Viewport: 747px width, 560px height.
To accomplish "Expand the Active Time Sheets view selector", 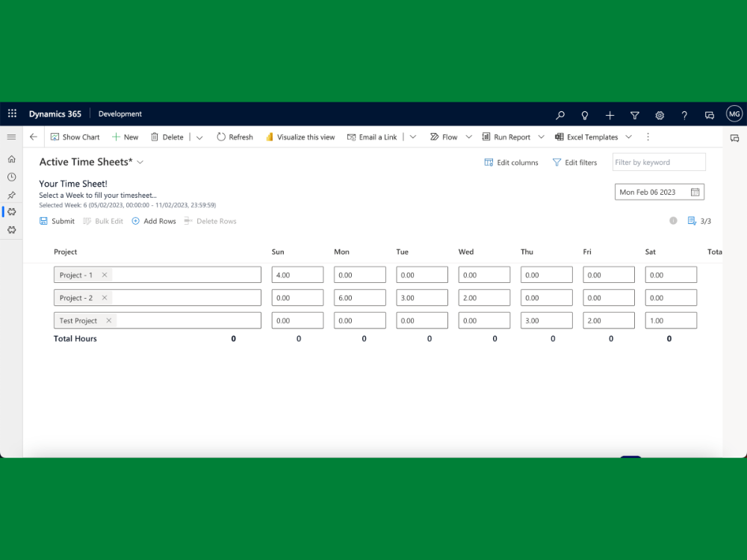I will (140, 161).
